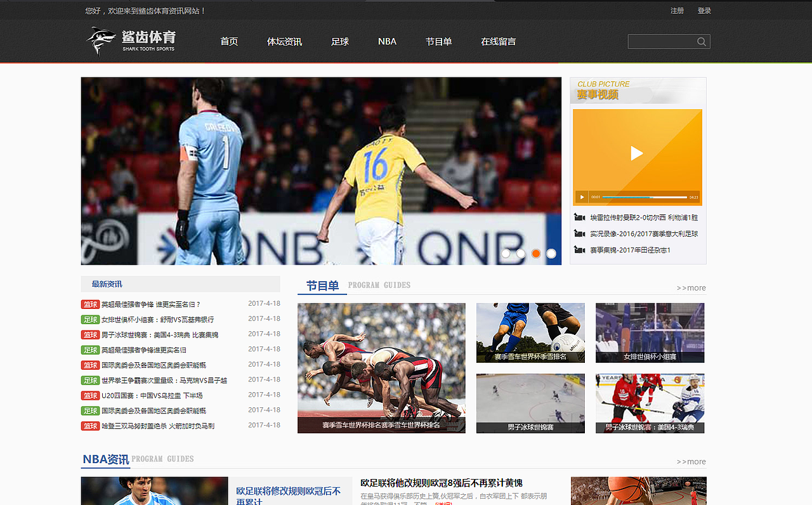Viewport: 812px width, 505px height.
Task: Click the search magnifier icon
Action: coord(702,42)
